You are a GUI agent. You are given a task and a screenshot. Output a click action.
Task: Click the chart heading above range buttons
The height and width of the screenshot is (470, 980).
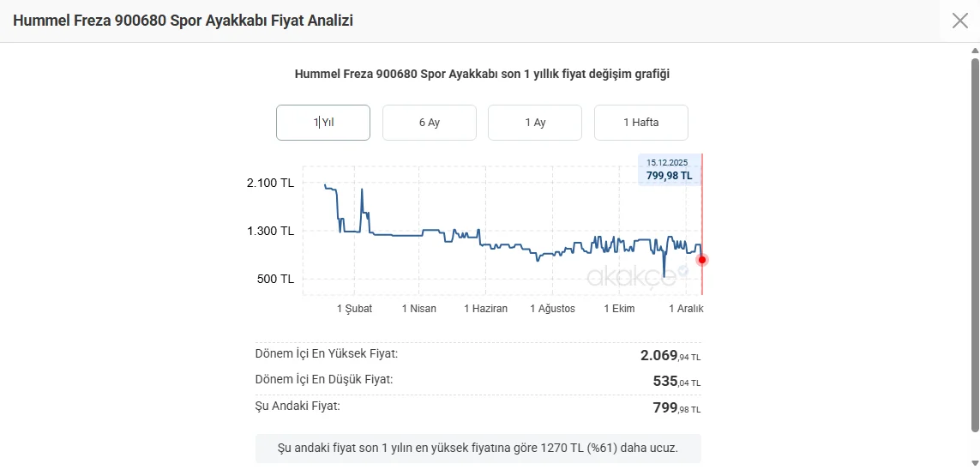[482, 74]
